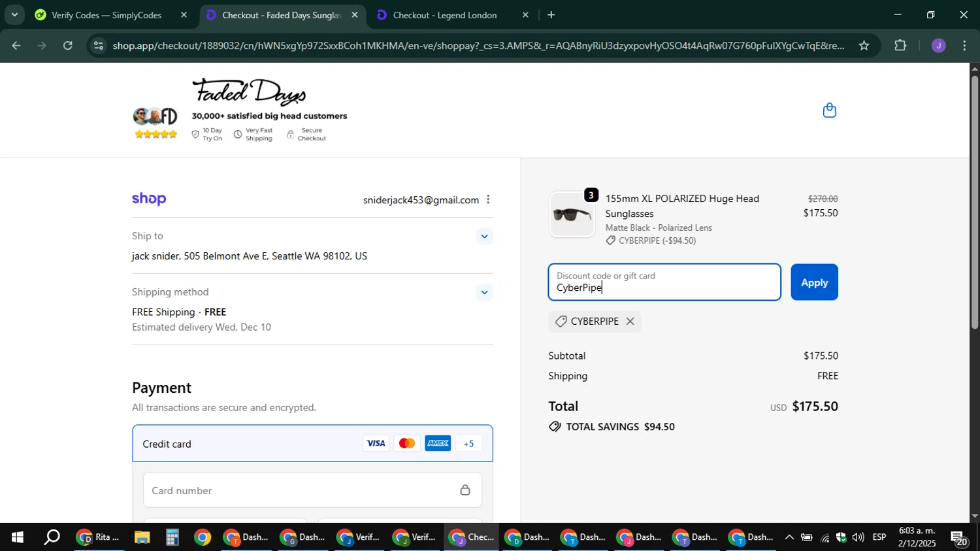Focus the discount code or gift card field
980x551 pixels.
pos(664,282)
